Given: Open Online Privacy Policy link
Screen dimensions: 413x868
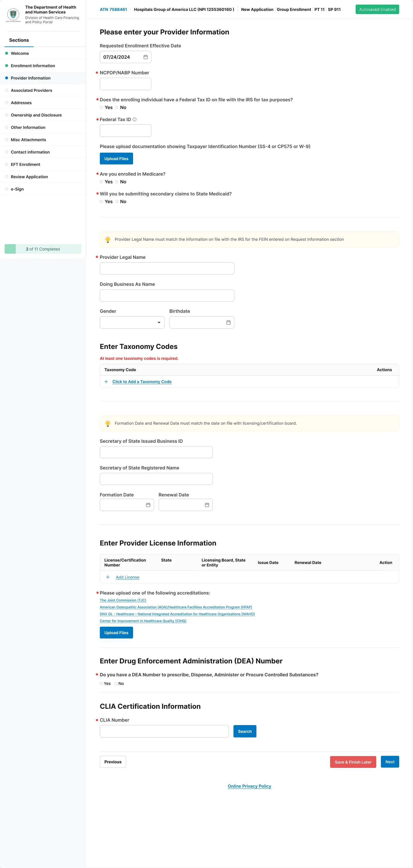Looking at the screenshot, I should (x=249, y=786).
